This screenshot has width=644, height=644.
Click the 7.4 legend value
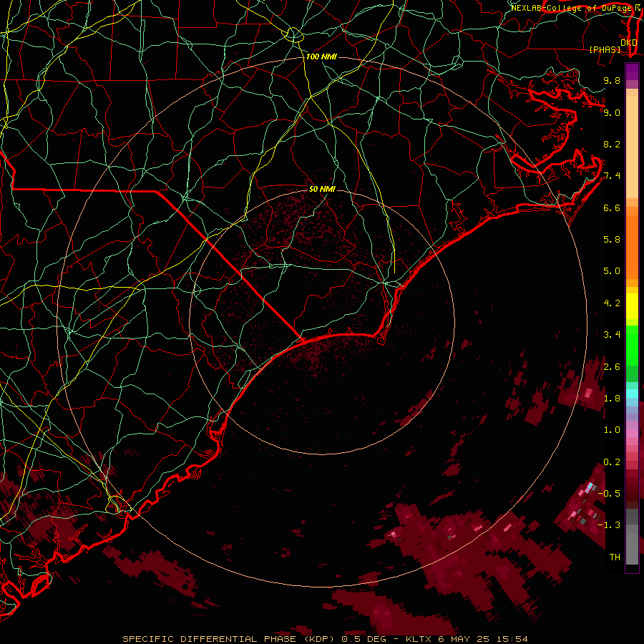[x=612, y=176]
